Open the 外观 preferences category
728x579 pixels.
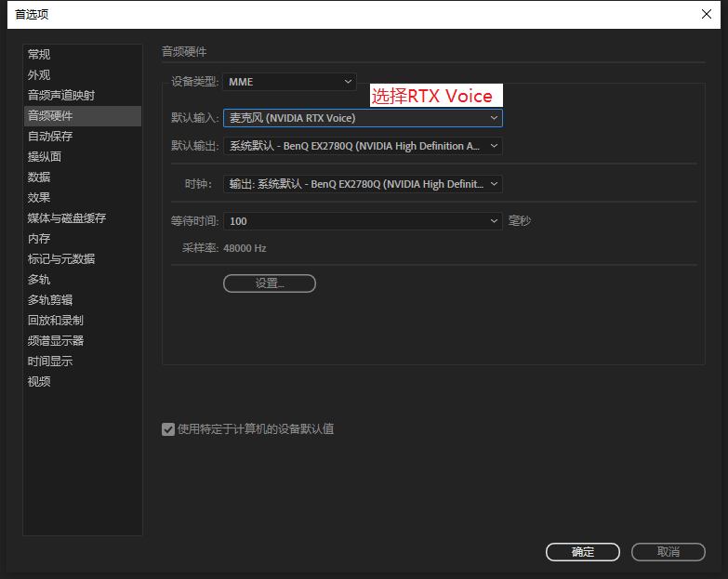coord(39,75)
